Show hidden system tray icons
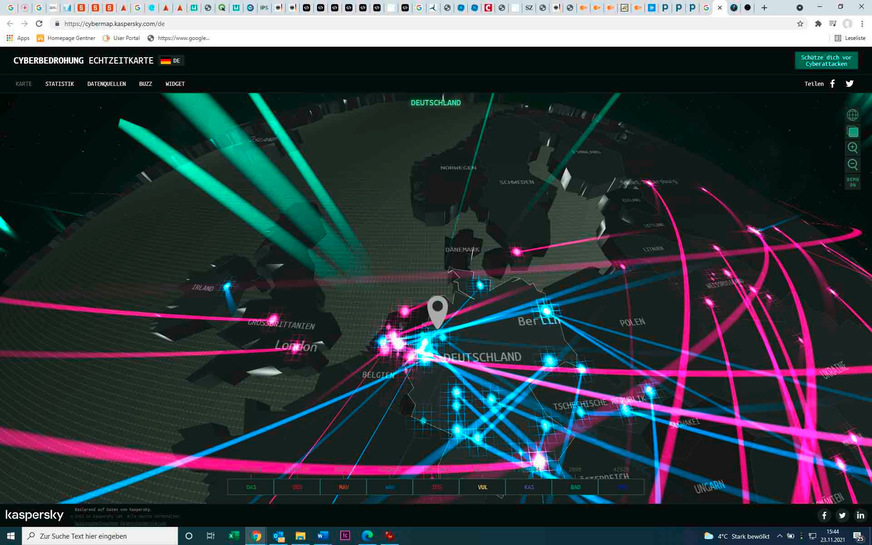872x545 pixels. click(780, 536)
